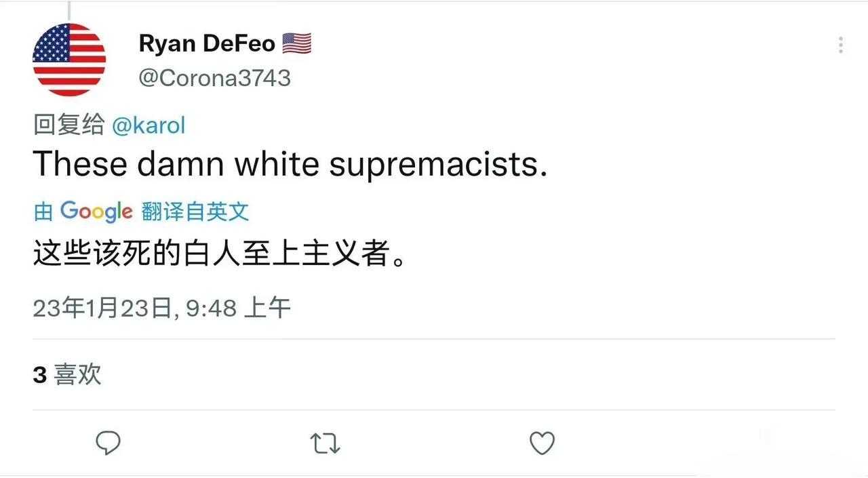Visit the @Corona3743 handle
The image size is (868, 478).
214,78
